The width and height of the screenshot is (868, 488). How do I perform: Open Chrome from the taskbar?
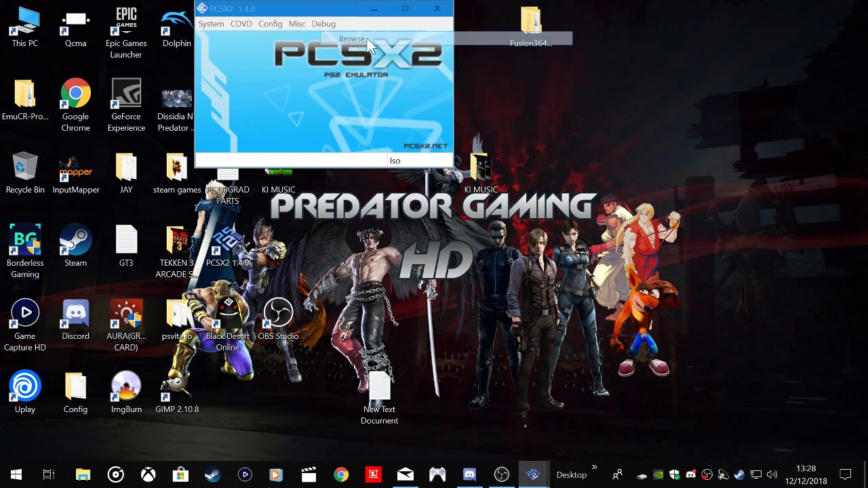point(341,474)
